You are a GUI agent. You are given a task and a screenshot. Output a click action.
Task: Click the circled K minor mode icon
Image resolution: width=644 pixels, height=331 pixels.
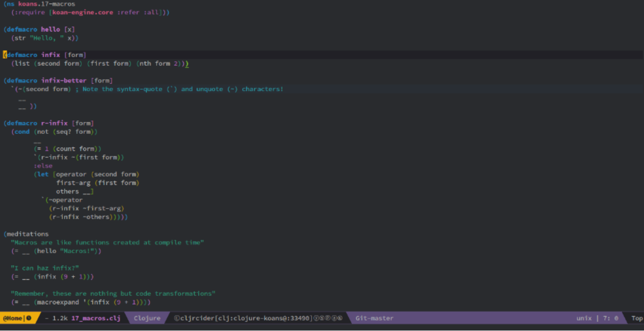[340, 318]
